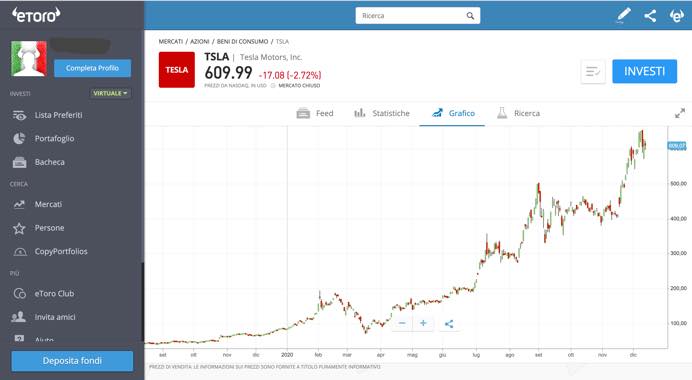The image size is (692, 380).
Task: Click the Persone star icon
Action: pos(19,228)
